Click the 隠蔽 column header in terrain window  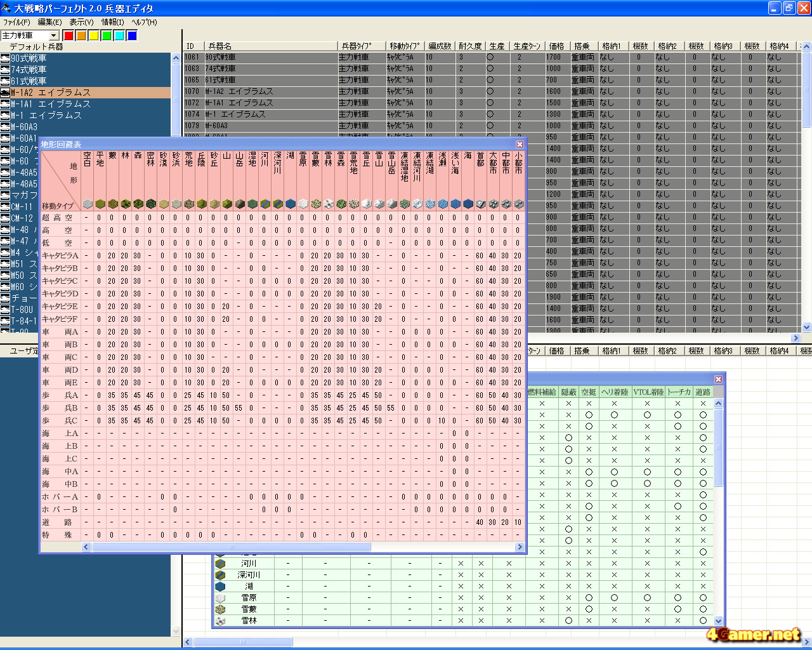[x=568, y=392]
